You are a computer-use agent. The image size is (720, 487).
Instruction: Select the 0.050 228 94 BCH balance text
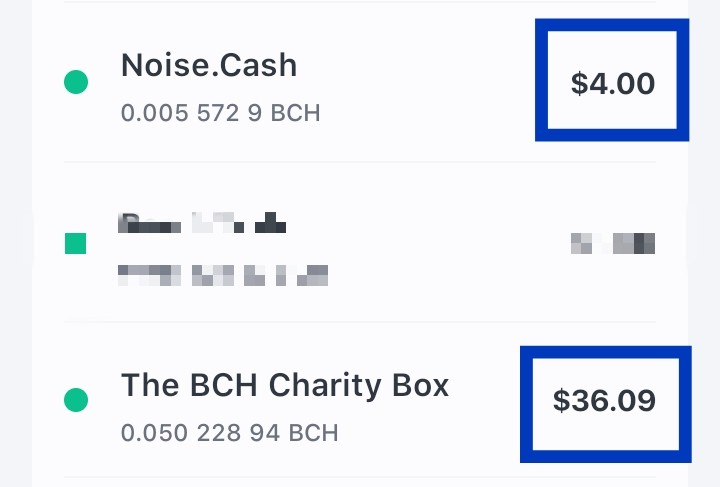[230, 433]
